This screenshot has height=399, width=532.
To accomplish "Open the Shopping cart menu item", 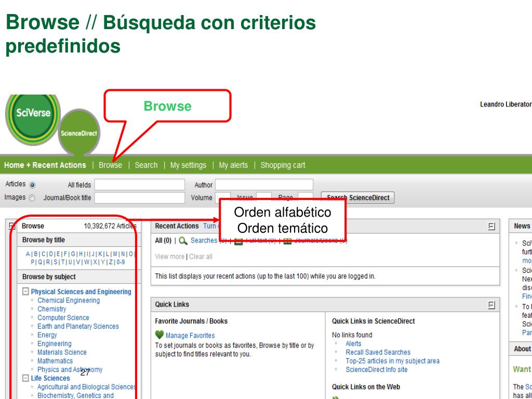I will [x=283, y=165].
